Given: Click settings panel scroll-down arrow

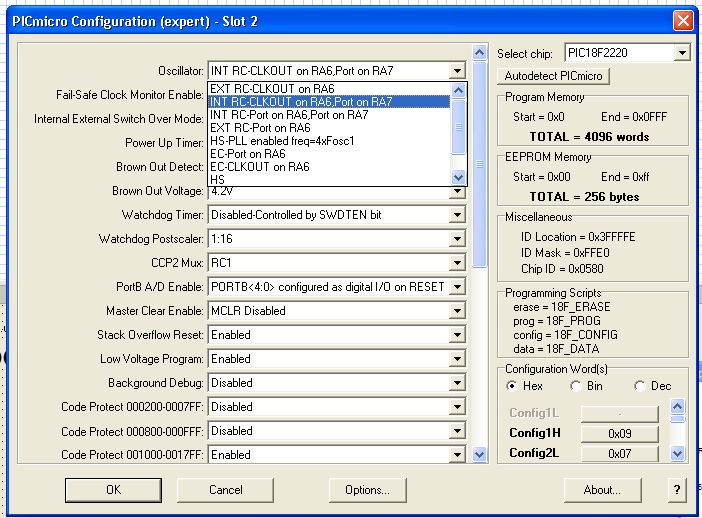Looking at the screenshot, I should pyautogui.click(x=479, y=455).
